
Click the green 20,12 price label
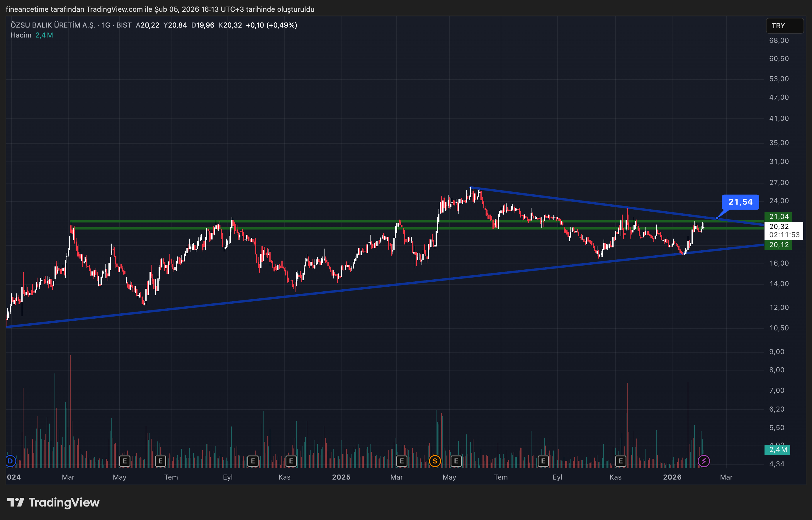[779, 245]
